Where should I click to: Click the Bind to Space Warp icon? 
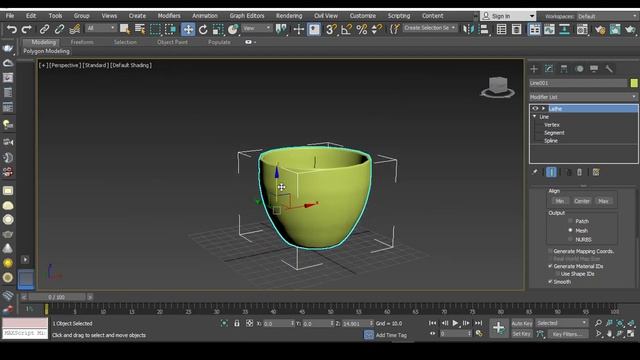click(75, 29)
